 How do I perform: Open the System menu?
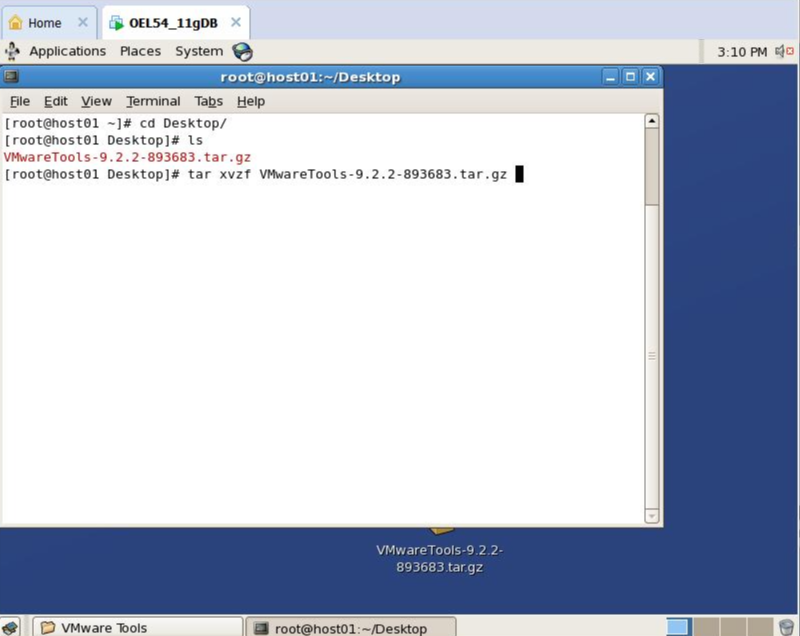click(x=199, y=52)
